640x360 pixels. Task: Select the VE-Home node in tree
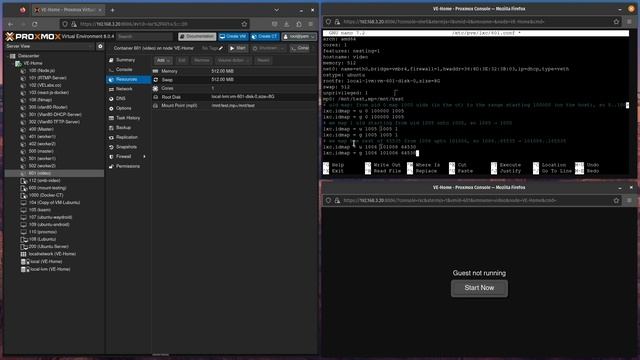tap(33, 63)
